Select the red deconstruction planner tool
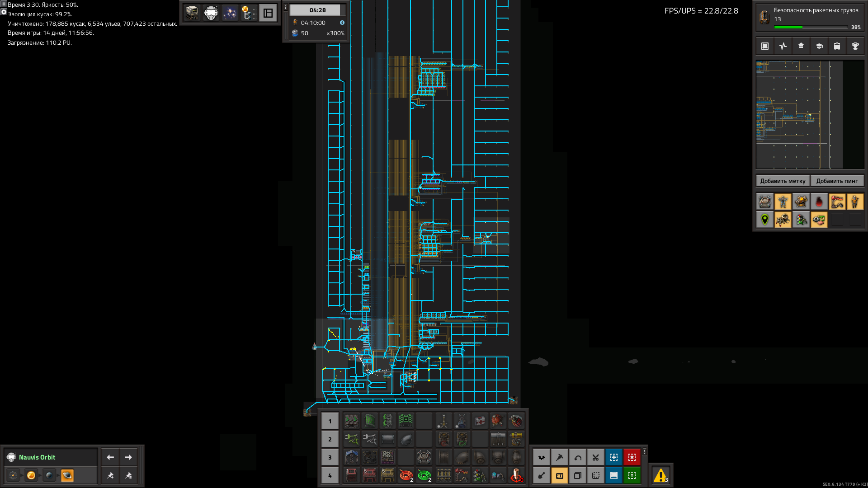This screenshot has height=488, width=868. (x=632, y=457)
